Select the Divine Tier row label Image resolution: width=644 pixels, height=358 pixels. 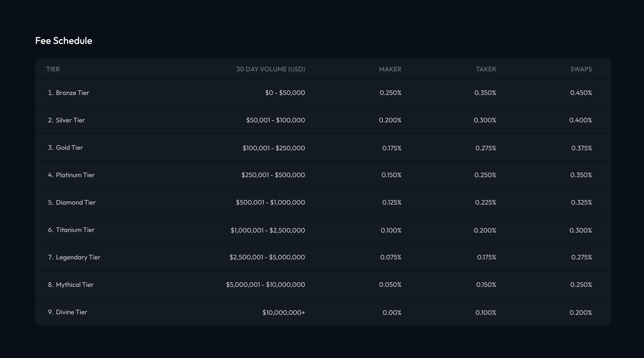71,312
